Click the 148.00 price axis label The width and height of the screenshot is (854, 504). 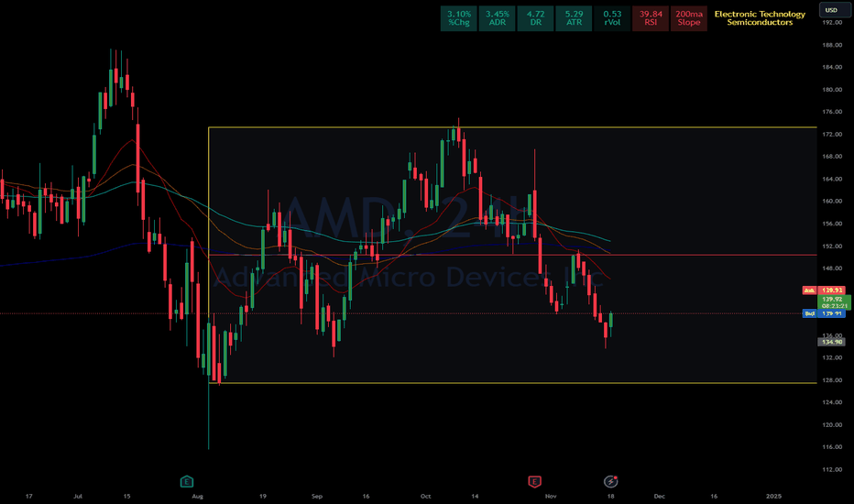[x=832, y=268]
